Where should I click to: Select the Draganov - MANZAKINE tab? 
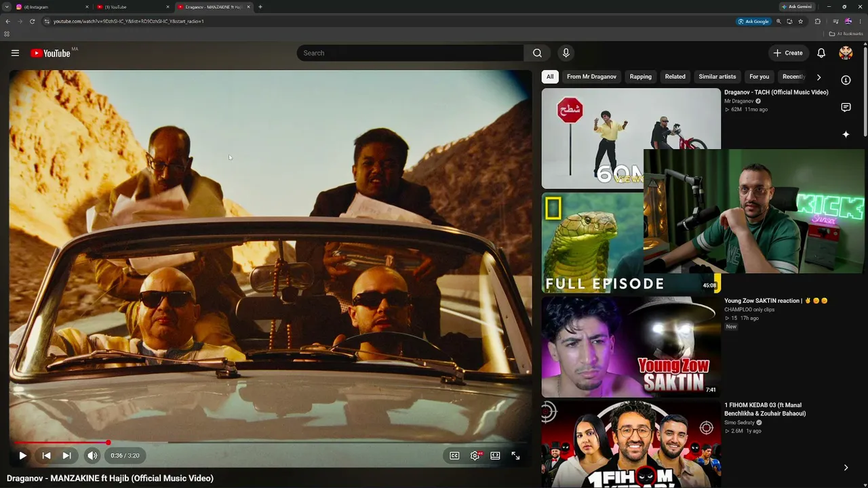coord(214,7)
